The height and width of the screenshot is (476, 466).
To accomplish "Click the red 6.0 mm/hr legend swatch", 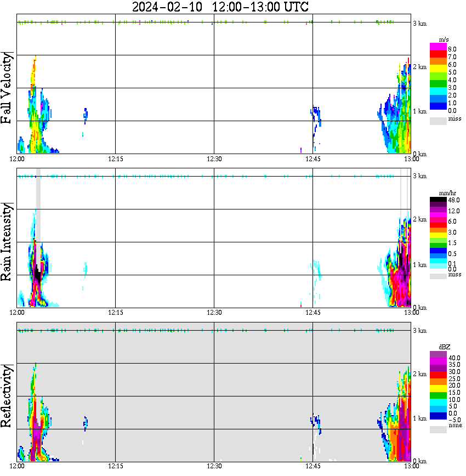I will (x=438, y=225).
